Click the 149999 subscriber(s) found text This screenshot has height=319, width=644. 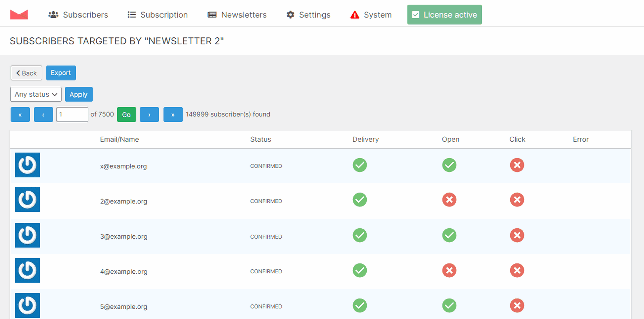tap(228, 114)
